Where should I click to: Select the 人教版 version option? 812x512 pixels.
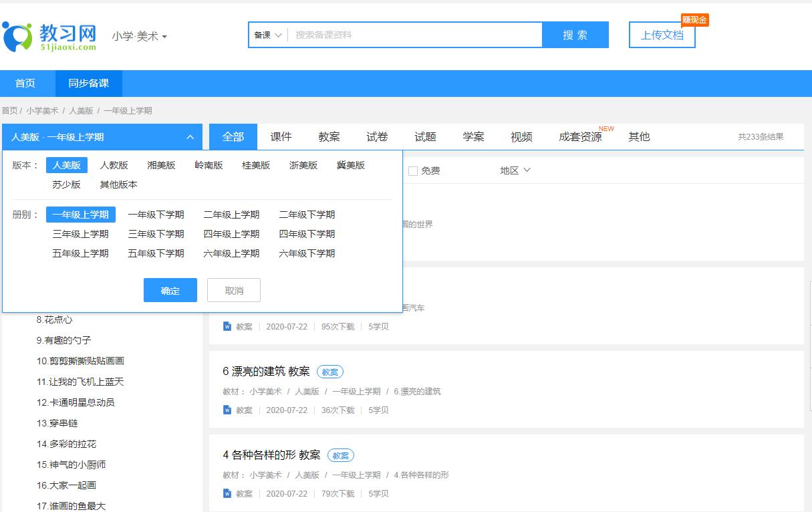point(114,165)
